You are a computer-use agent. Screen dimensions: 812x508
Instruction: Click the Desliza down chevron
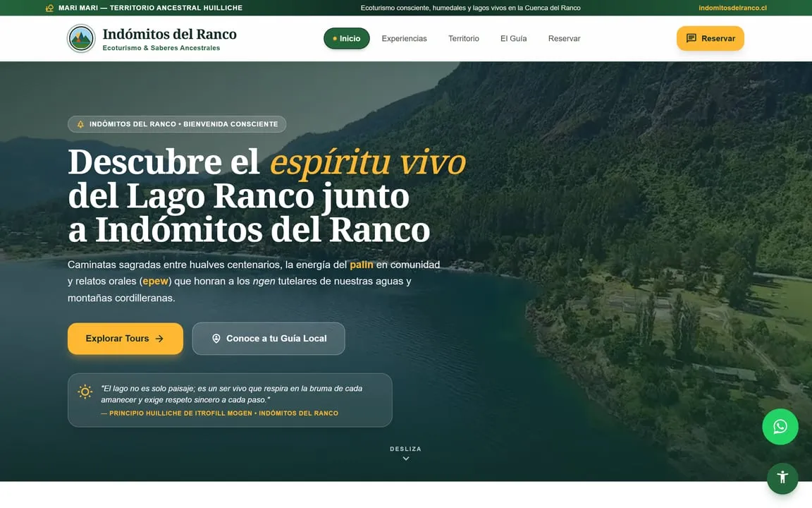pyautogui.click(x=406, y=459)
